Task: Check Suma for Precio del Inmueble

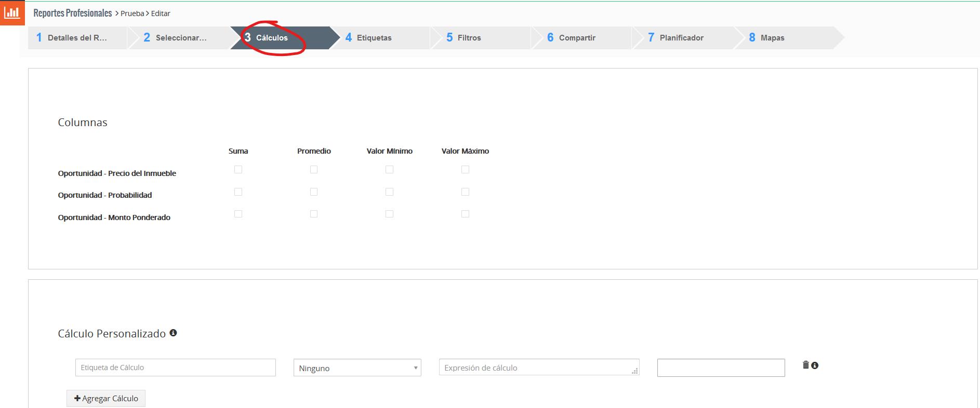Action: coord(238,170)
